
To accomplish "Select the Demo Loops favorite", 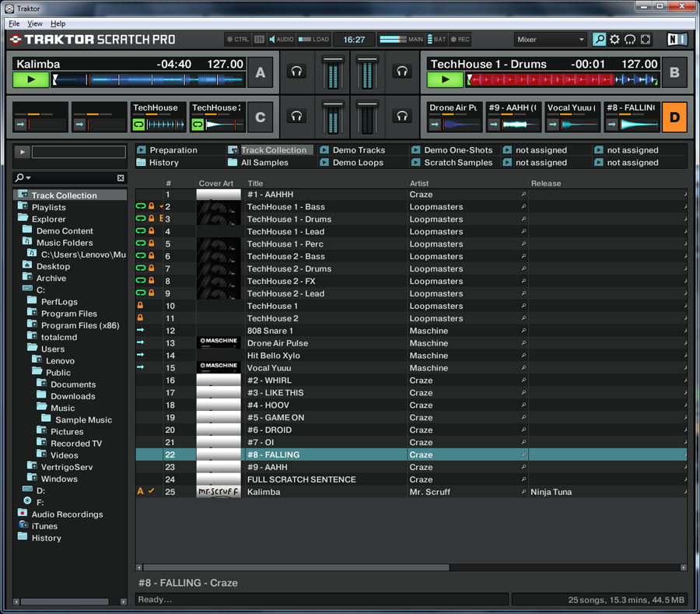I will pos(358,163).
